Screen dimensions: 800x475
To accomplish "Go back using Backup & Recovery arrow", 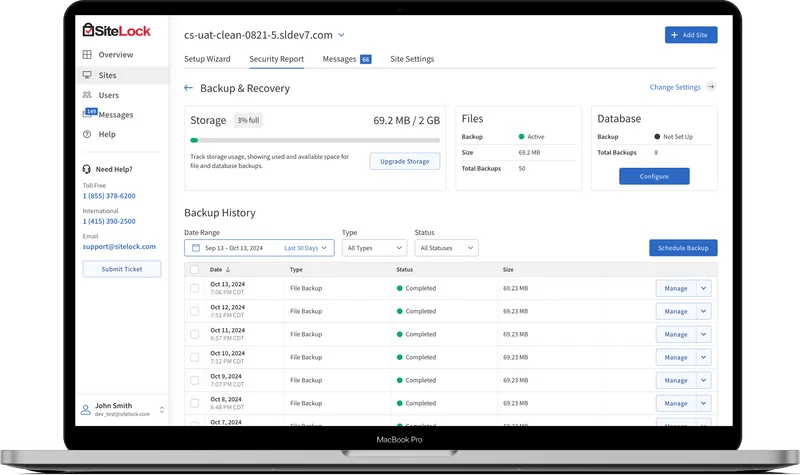I will pos(188,88).
